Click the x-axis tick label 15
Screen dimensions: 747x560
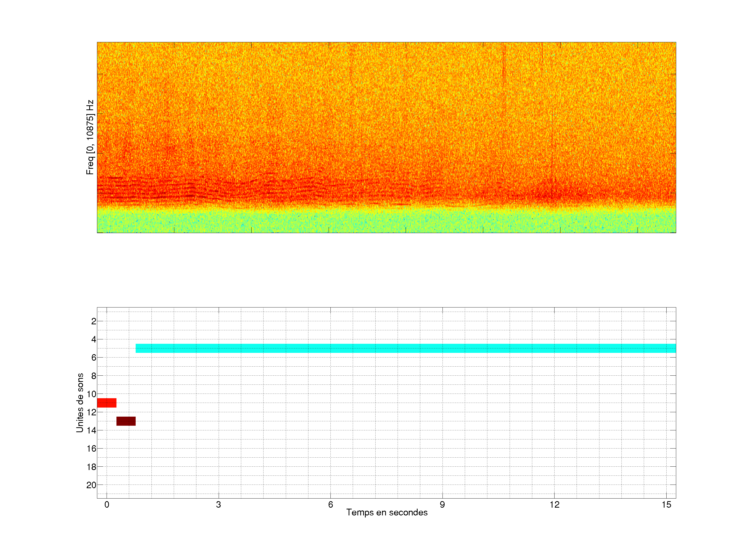[x=666, y=505]
